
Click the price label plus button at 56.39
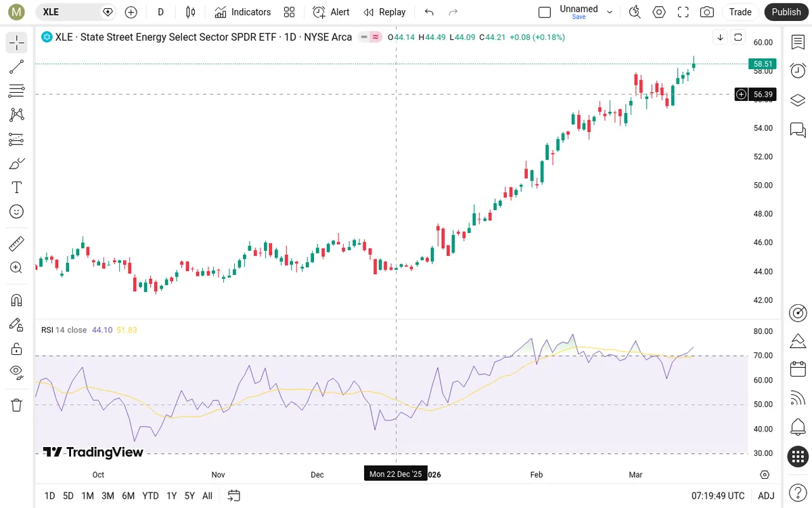(742, 95)
